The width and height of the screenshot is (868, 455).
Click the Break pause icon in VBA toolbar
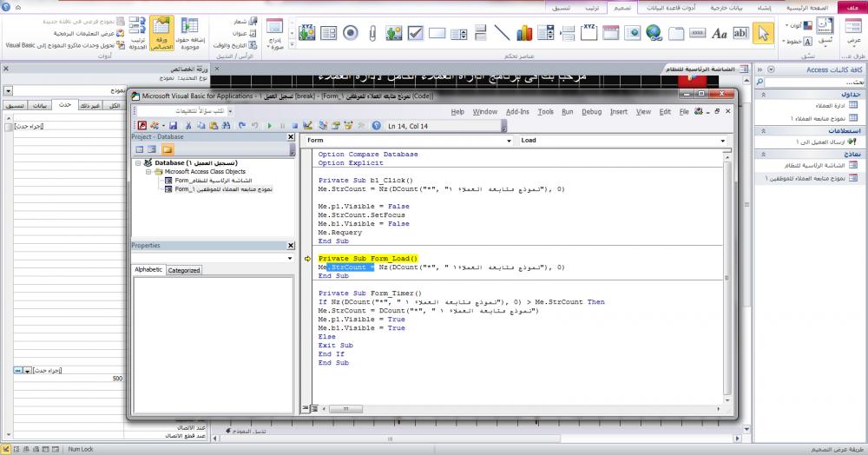point(282,126)
